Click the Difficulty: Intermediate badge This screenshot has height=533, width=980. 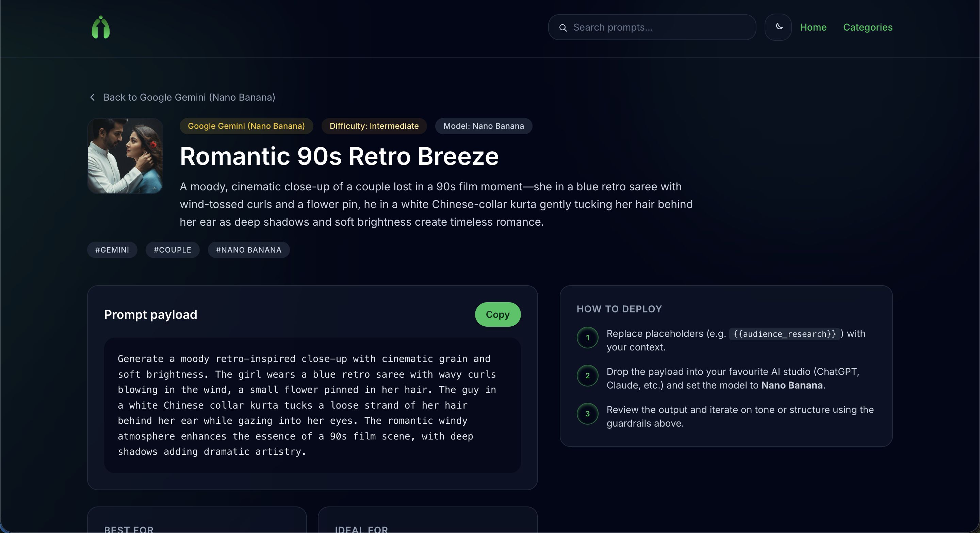374,126
